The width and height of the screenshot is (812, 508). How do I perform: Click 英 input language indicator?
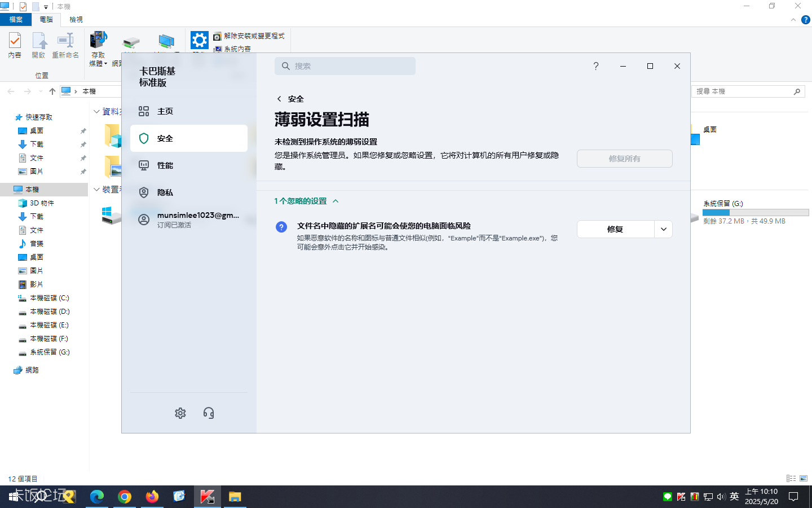point(734,497)
